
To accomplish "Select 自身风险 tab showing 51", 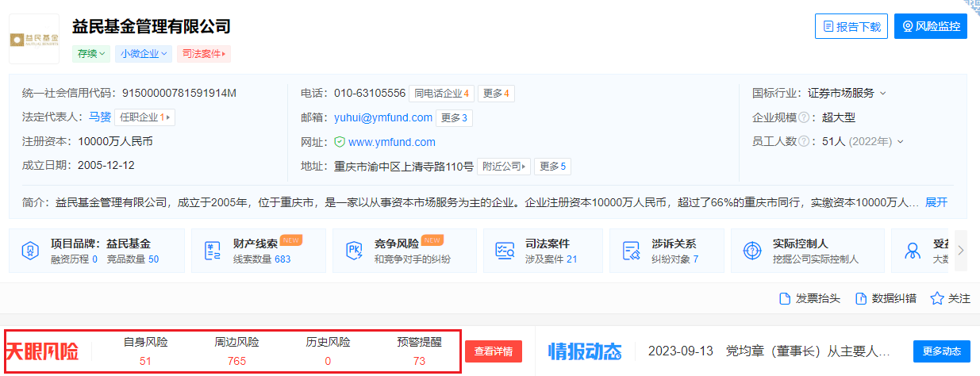I will point(145,351).
